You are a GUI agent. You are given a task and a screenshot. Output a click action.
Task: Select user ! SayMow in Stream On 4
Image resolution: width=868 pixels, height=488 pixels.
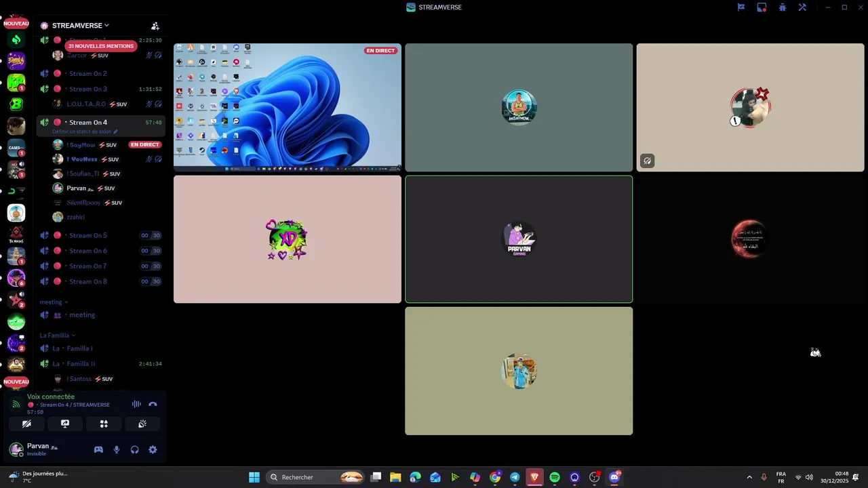81,144
